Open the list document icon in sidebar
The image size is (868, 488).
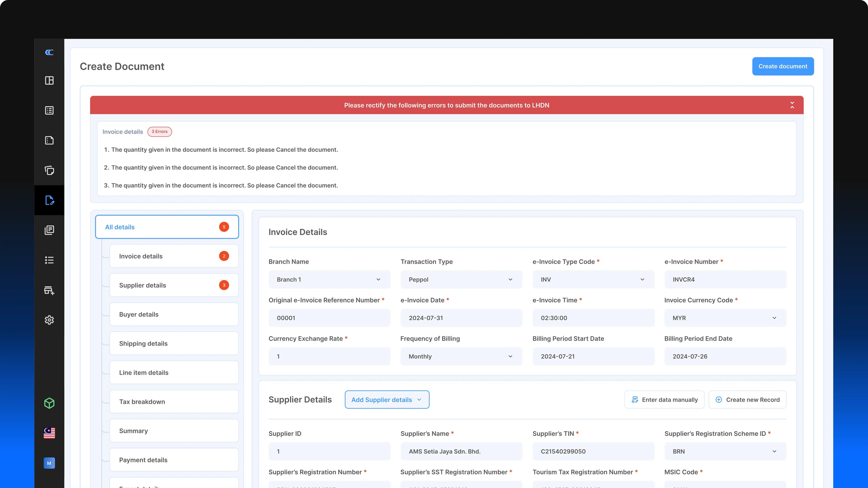(x=49, y=110)
